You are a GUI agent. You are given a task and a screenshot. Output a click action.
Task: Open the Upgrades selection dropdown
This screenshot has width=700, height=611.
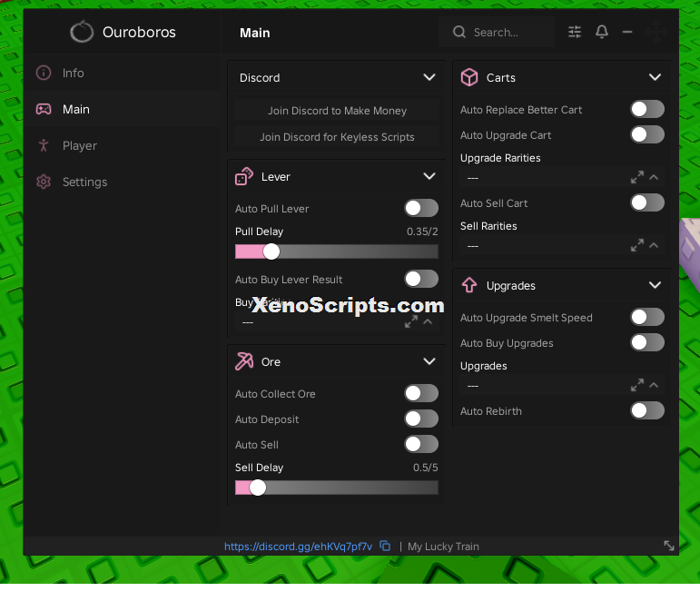(562, 385)
